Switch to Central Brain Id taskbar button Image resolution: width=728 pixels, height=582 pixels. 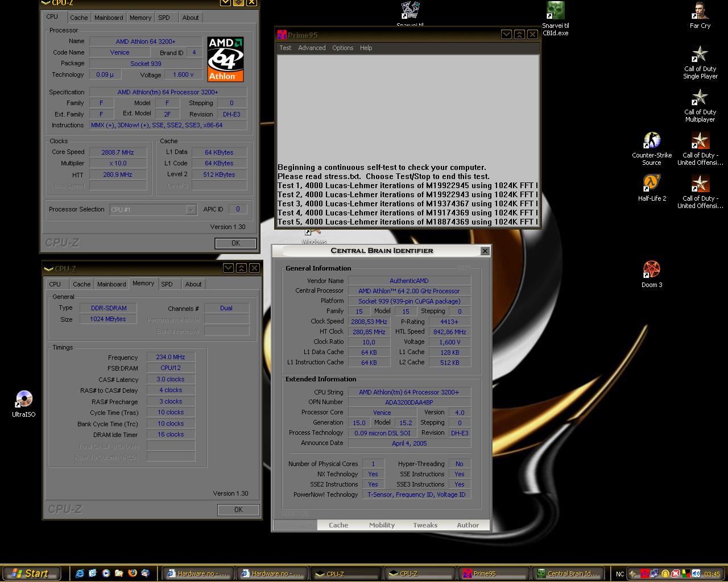pos(567,573)
